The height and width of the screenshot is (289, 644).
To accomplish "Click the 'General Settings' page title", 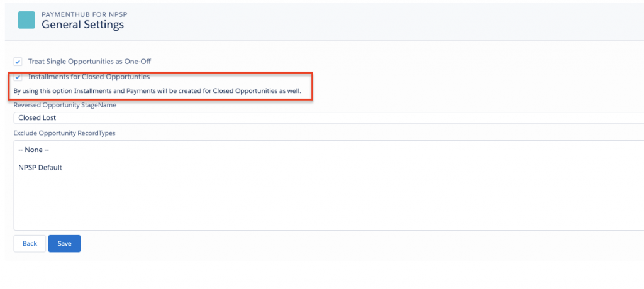I will pyautogui.click(x=82, y=25).
